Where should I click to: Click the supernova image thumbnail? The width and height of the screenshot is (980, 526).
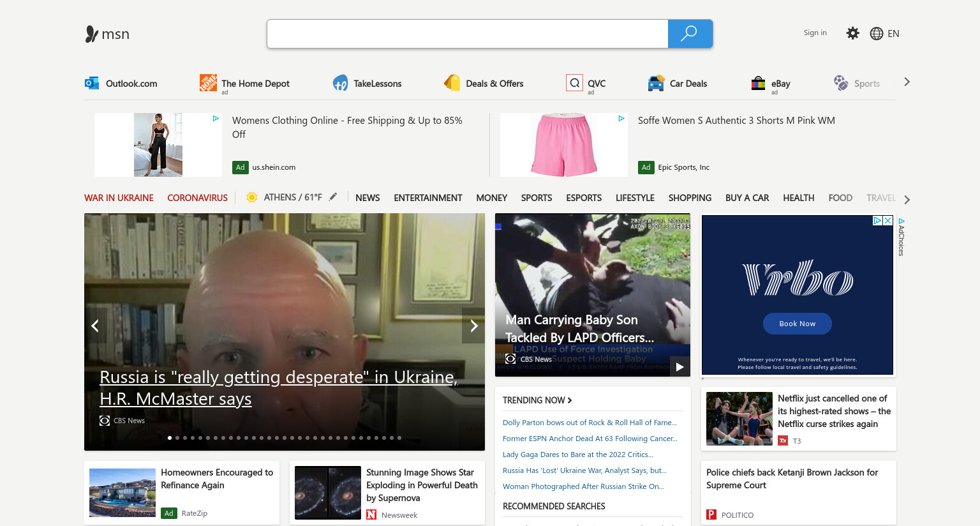click(x=328, y=493)
